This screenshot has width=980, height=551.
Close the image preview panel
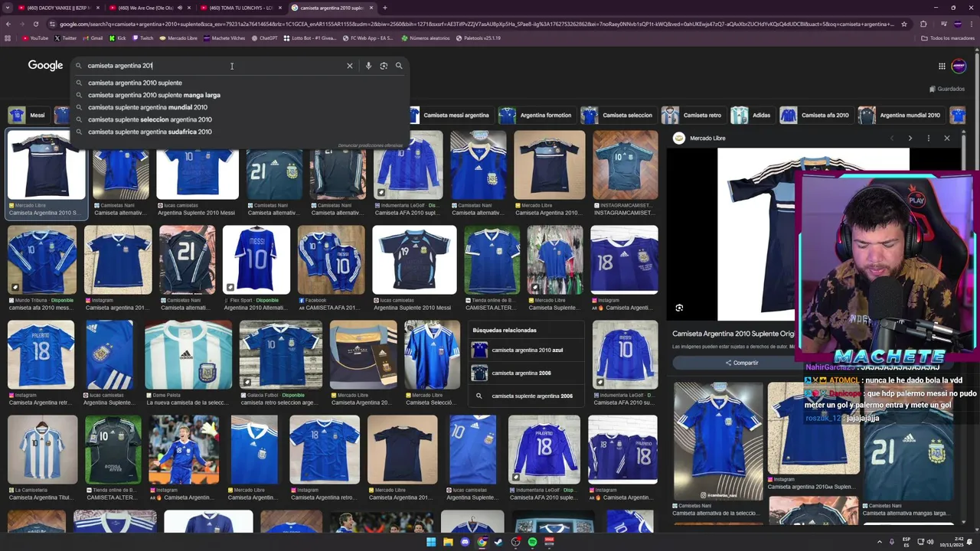947,138
